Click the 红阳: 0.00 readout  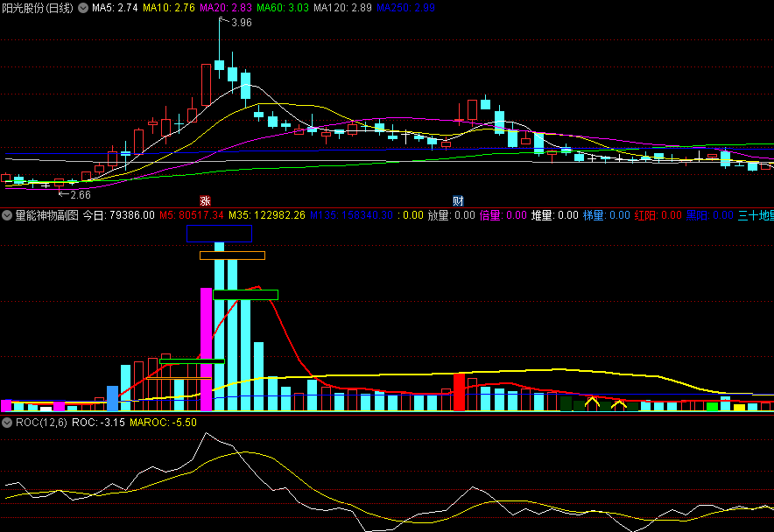coord(658,215)
